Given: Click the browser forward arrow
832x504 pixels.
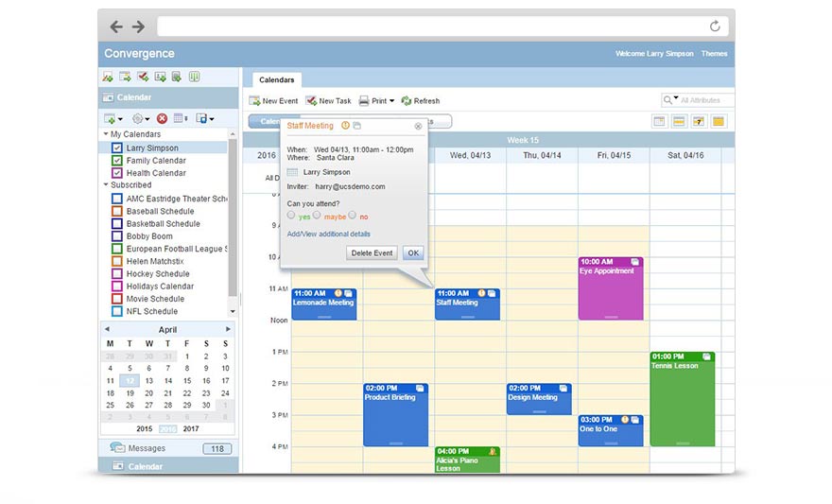Looking at the screenshot, I should pyautogui.click(x=138, y=26).
